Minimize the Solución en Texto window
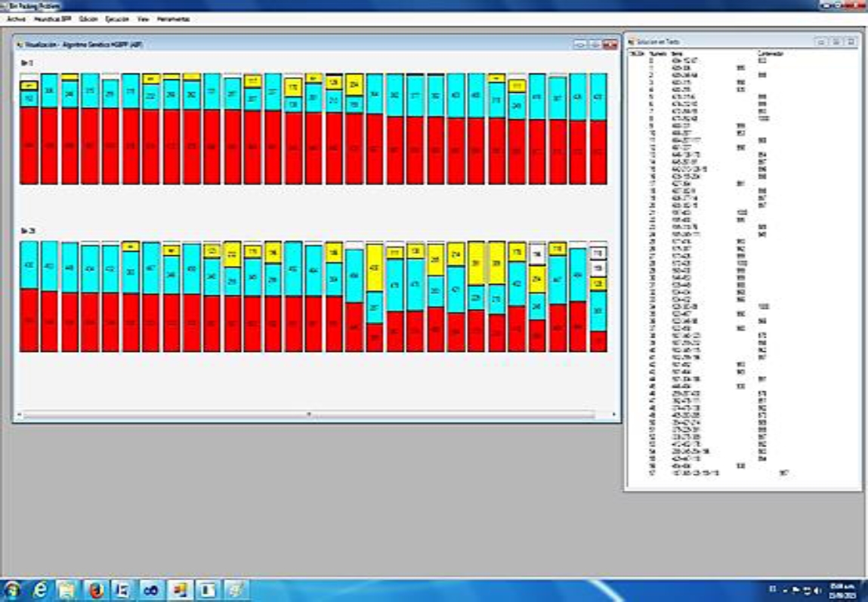The height and width of the screenshot is (602, 868). point(821,42)
